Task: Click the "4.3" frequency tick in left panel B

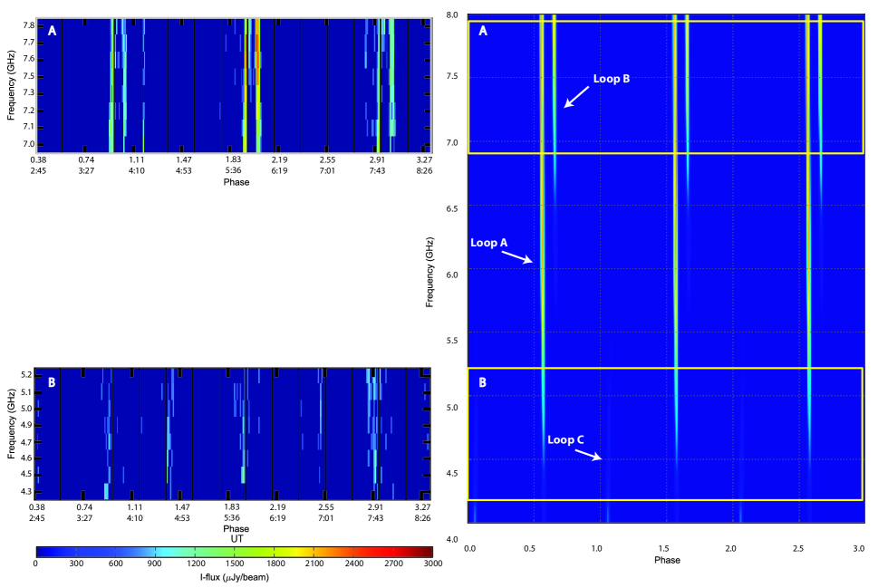Action: click(x=26, y=492)
